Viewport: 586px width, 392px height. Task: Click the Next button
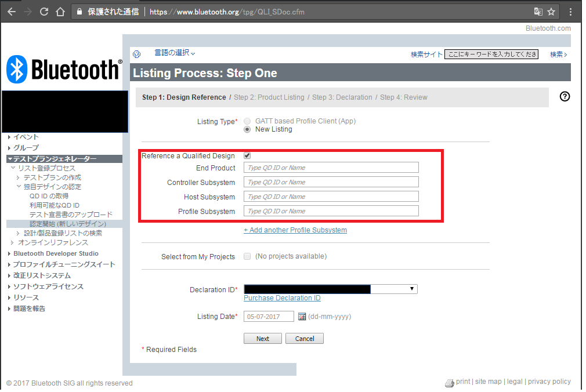click(263, 339)
